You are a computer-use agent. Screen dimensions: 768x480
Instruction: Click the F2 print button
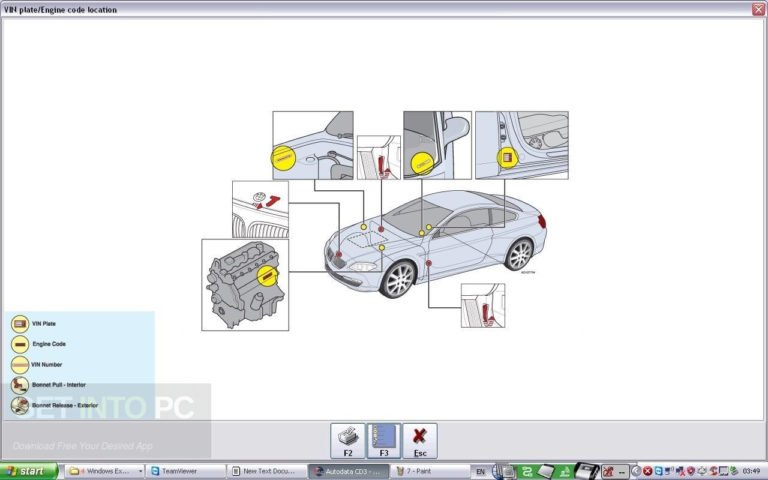click(x=347, y=440)
